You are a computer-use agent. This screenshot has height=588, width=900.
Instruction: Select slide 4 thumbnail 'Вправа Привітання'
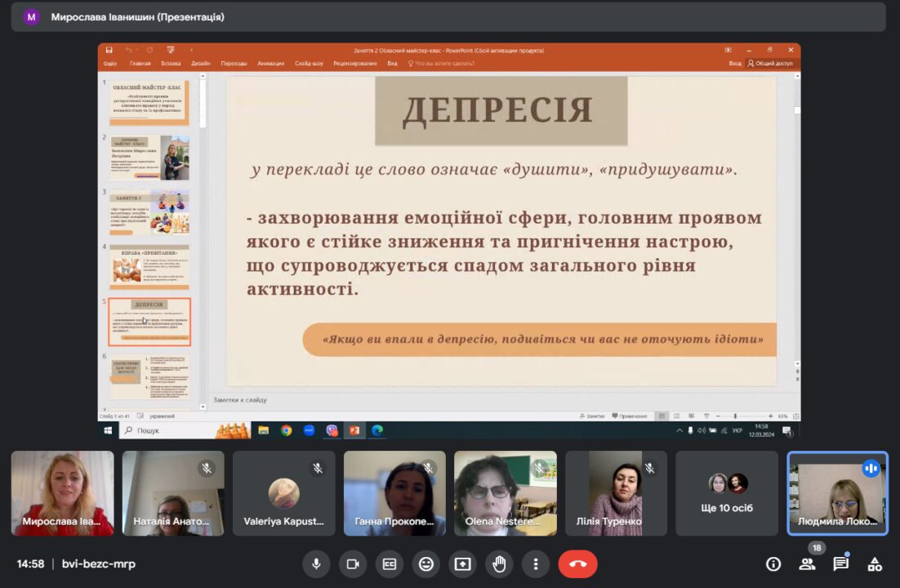[149, 267]
